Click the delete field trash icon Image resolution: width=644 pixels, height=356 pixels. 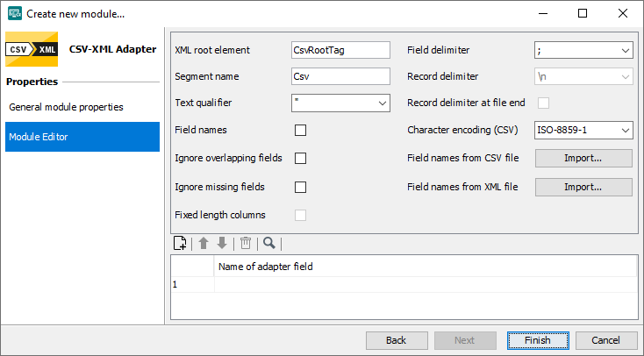(246, 244)
